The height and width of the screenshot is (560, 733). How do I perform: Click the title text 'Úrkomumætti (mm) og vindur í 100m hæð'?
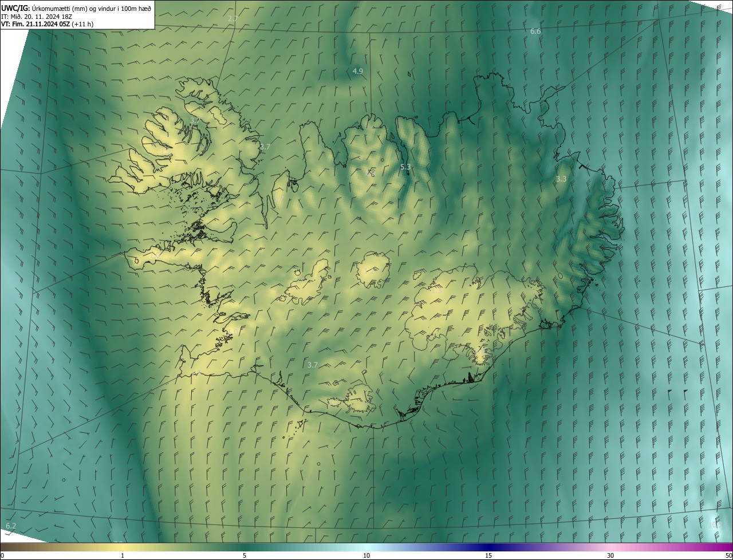91,7
